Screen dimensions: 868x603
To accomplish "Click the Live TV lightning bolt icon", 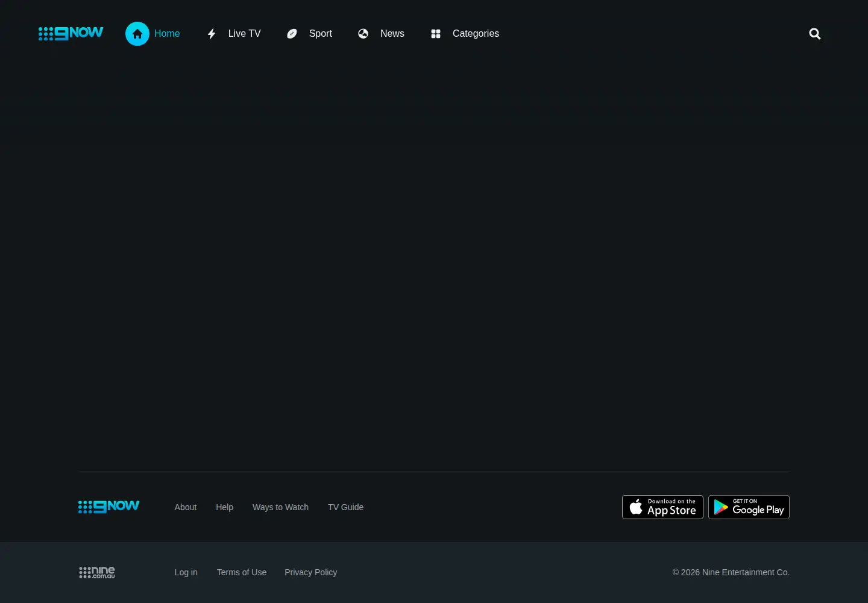I will (212, 34).
